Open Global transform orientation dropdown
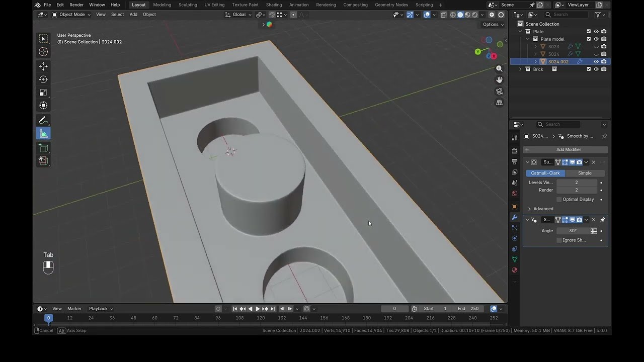Viewport: 644px width, 362px height. [x=238, y=15]
